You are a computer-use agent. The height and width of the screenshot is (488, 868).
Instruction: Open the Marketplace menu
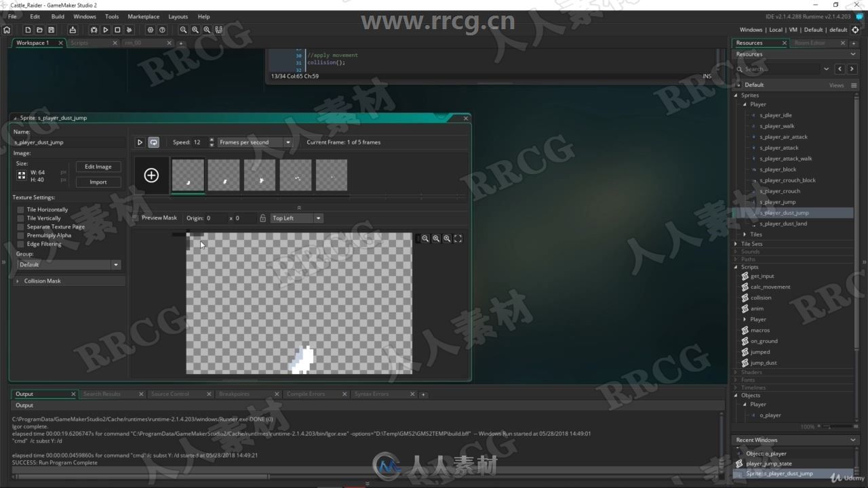tap(143, 16)
